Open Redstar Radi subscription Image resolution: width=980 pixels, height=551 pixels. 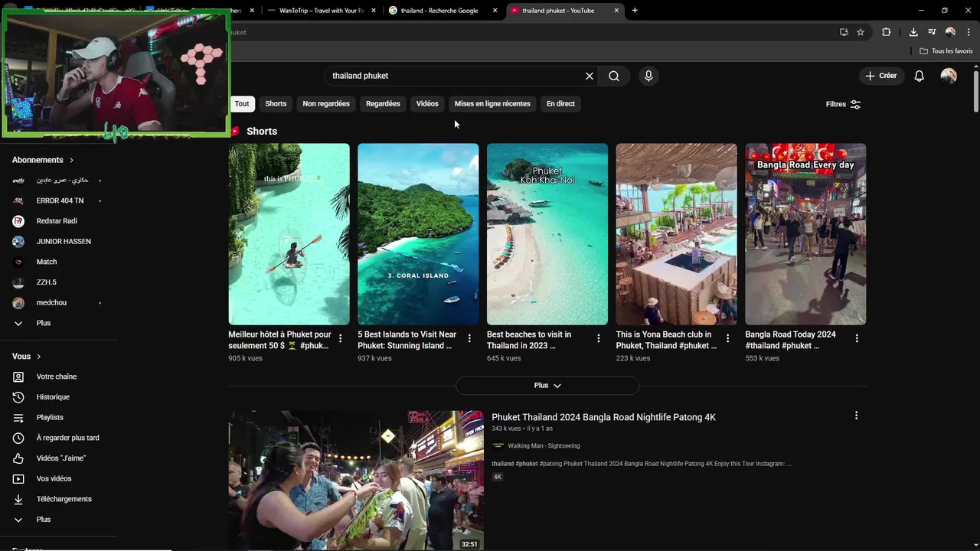coord(57,221)
